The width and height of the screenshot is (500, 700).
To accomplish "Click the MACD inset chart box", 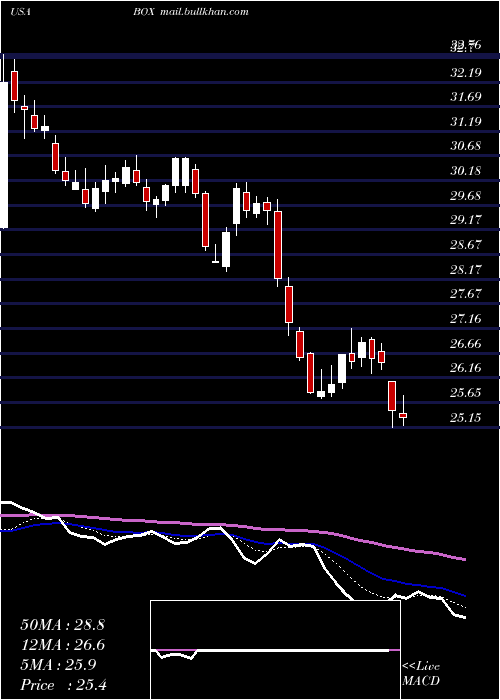I will pos(275,650).
